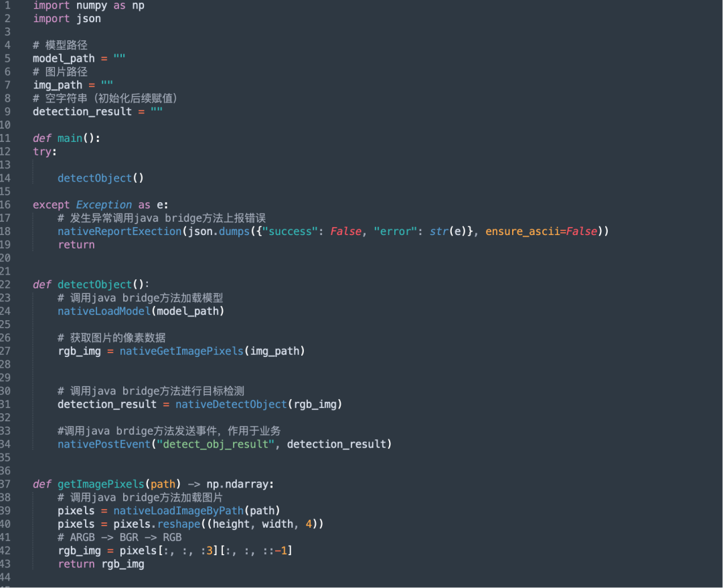Click the final 'return rgb_img' line

click(x=101, y=564)
